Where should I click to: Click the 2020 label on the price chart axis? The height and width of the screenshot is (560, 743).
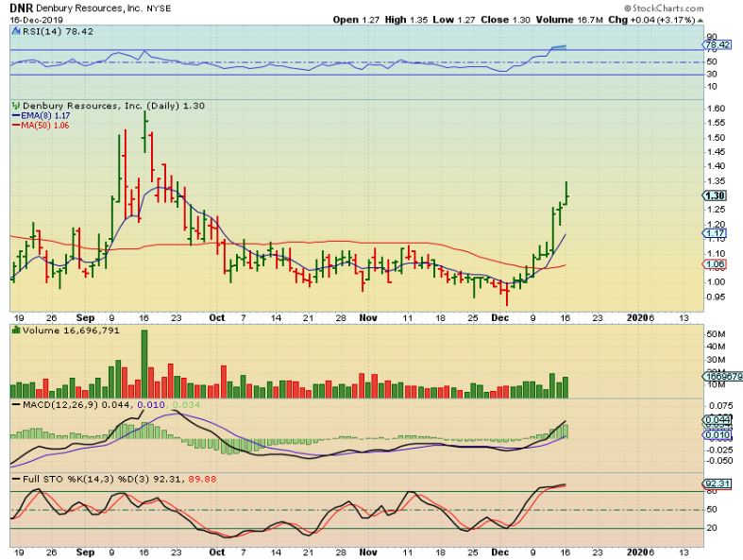tap(637, 317)
